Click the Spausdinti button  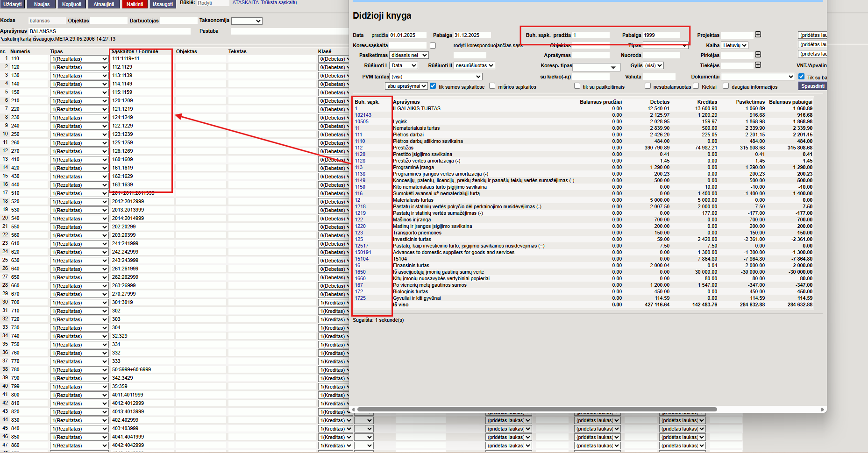(812, 86)
